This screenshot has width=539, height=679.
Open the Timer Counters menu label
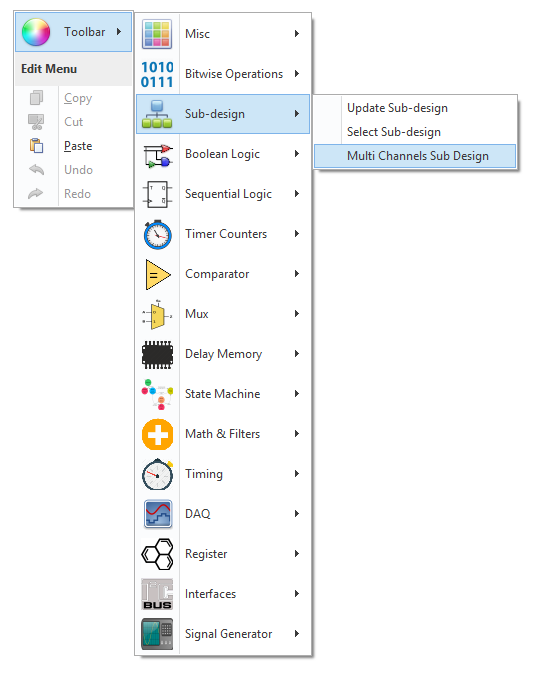click(226, 234)
